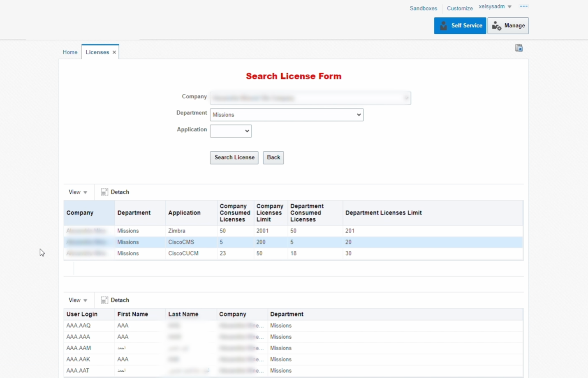588x379 pixels.
Task: Open the Customize link
Action: (x=459, y=8)
